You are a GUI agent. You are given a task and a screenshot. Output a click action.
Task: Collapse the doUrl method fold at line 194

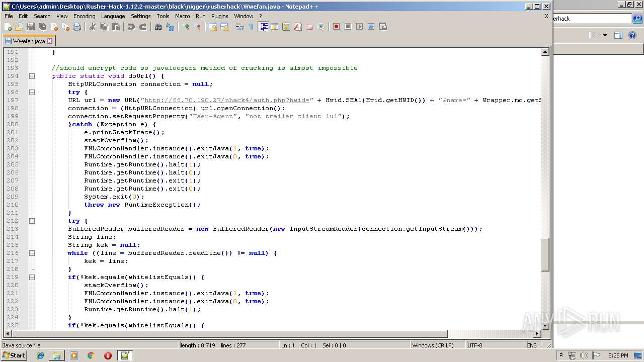click(32, 76)
